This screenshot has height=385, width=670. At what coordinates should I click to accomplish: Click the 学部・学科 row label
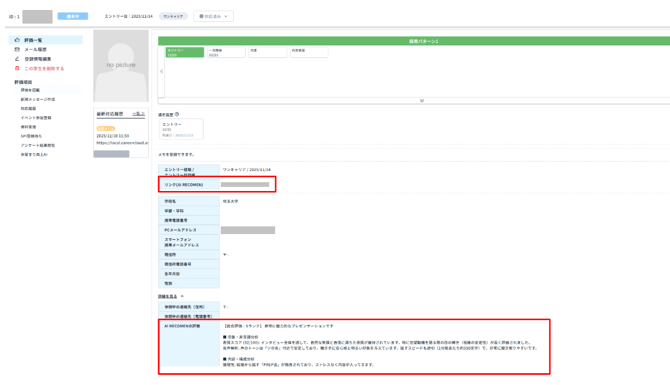click(x=174, y=211)
